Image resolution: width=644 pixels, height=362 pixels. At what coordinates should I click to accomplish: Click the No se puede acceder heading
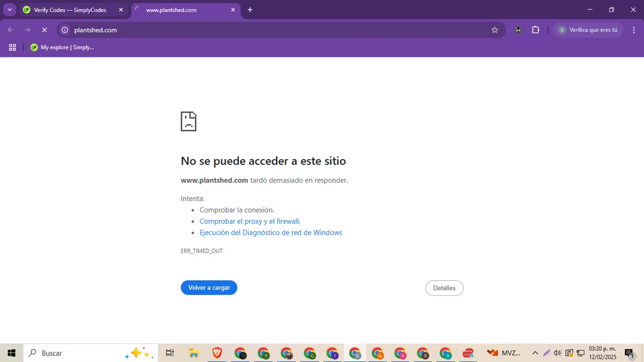[263, 161]
